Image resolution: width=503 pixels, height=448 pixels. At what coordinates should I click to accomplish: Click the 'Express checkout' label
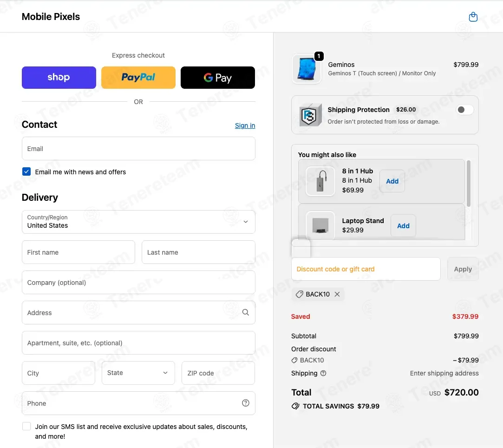[138, 55]
